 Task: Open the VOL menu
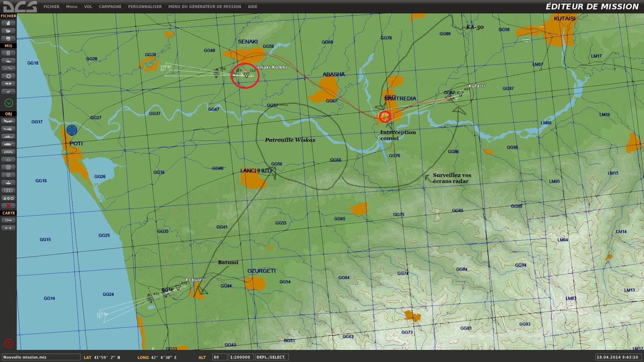click(x=88, y=6)
